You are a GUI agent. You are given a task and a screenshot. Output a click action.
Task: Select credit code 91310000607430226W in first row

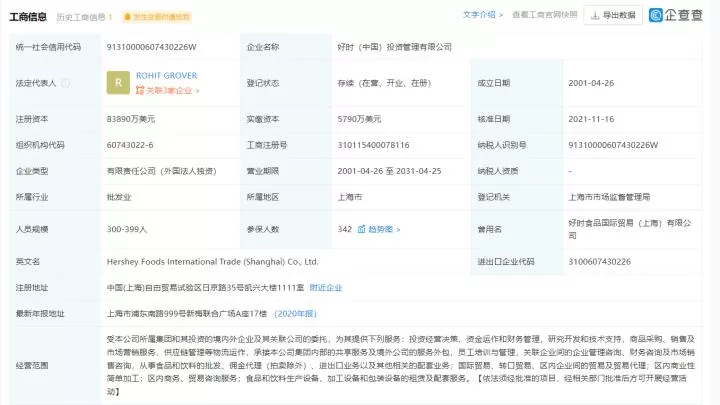152,47
